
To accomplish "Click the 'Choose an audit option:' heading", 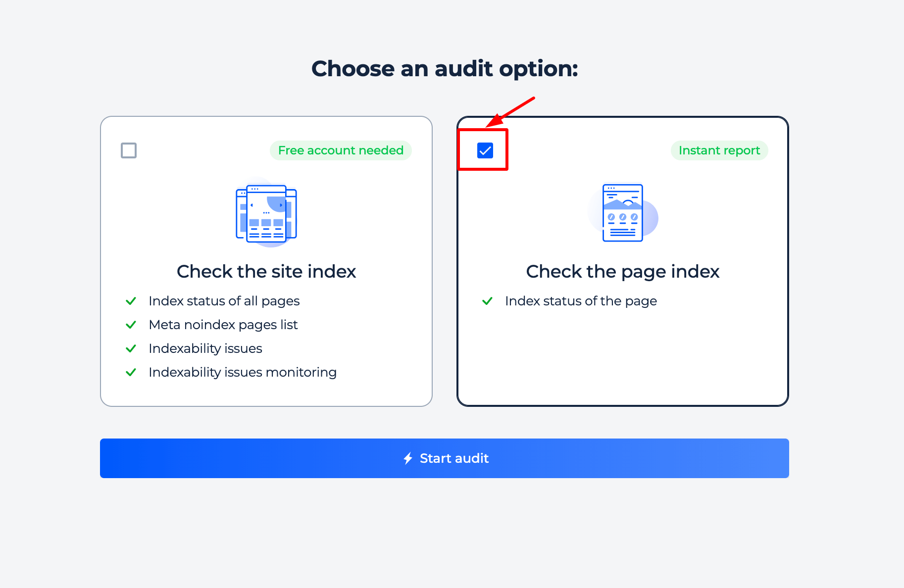I will (445, 68).
